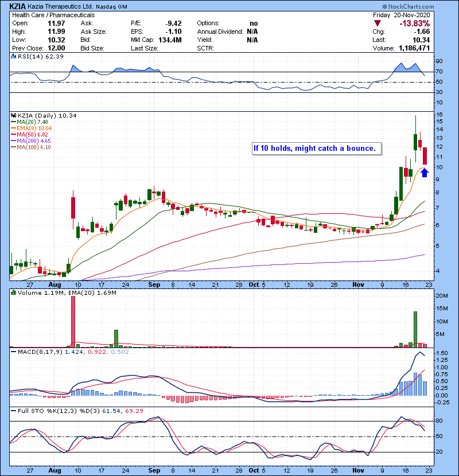Click the Last value 10.34 in the header
459x476 pixels.
pyautogui.click(x=421, y=40)
